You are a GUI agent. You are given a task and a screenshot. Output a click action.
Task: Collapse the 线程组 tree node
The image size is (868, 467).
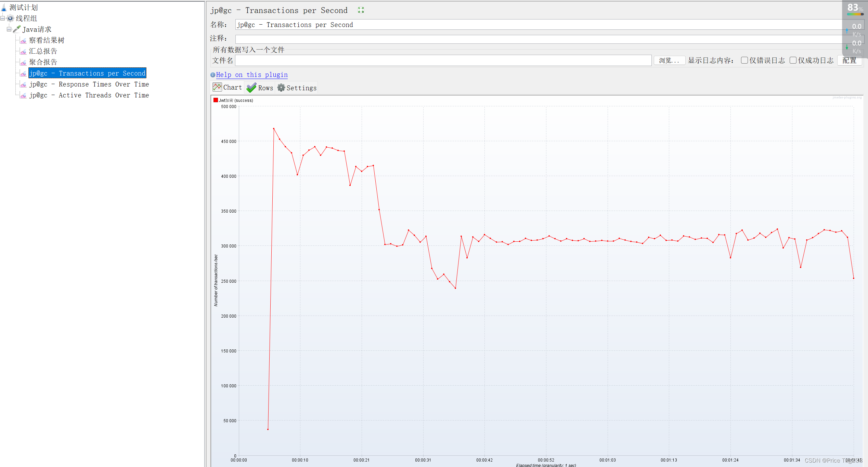tap(3, 18)
